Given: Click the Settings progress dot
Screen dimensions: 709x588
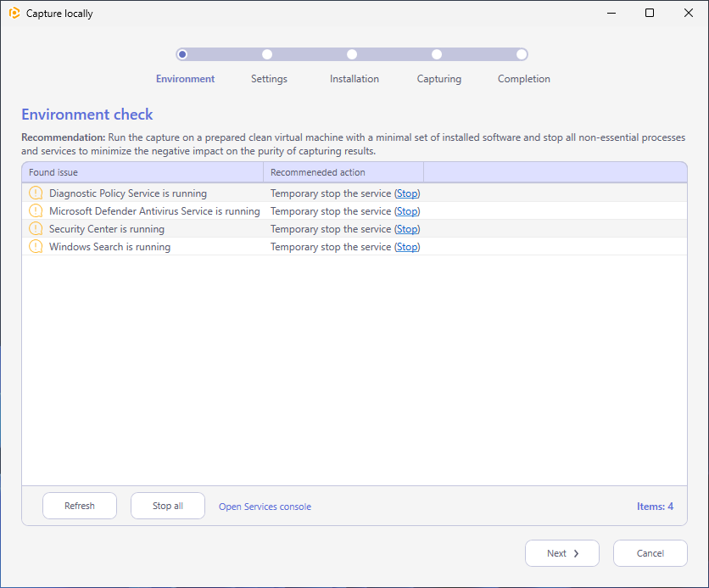Looking at the screenshot, I should (267, 54).
